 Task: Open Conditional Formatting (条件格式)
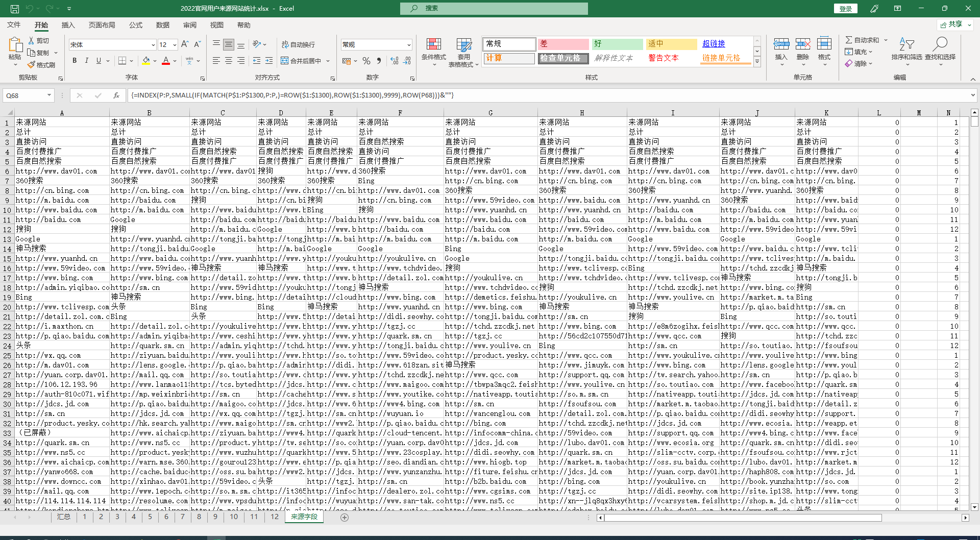433,52
